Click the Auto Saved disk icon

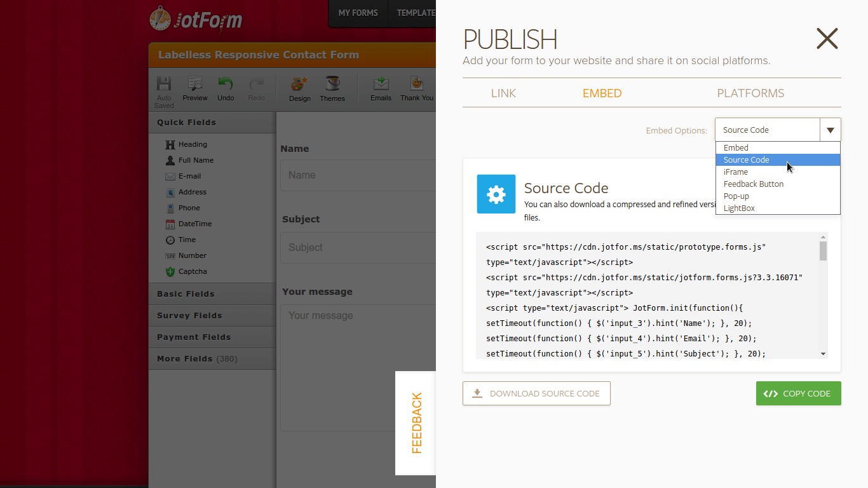pyautogui.click(x=164, y=84)
